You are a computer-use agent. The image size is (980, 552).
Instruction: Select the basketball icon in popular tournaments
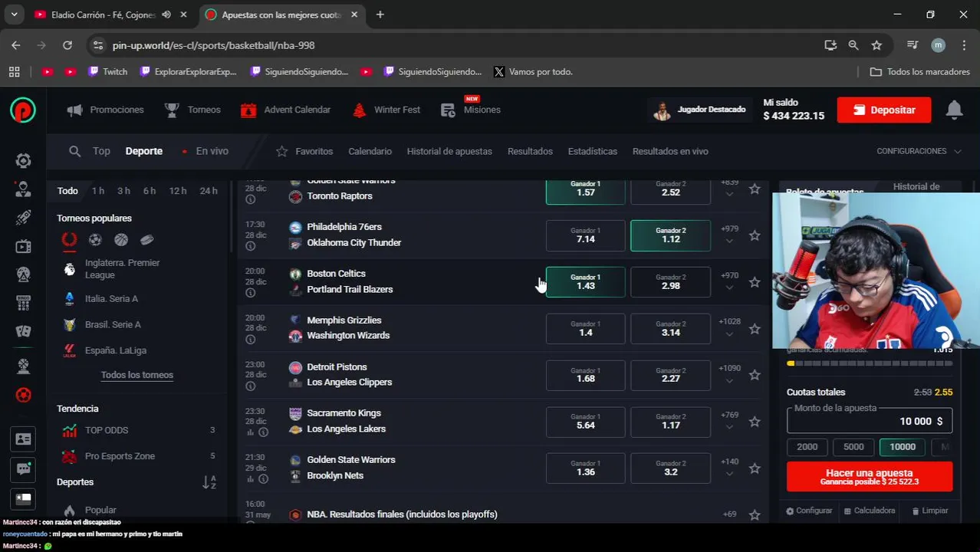click(121, 240)
